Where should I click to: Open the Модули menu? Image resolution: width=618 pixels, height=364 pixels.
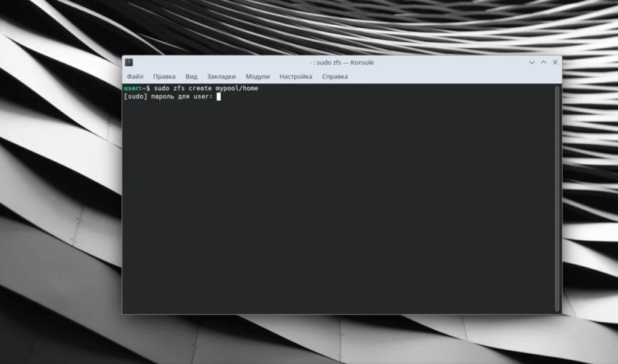257,77
